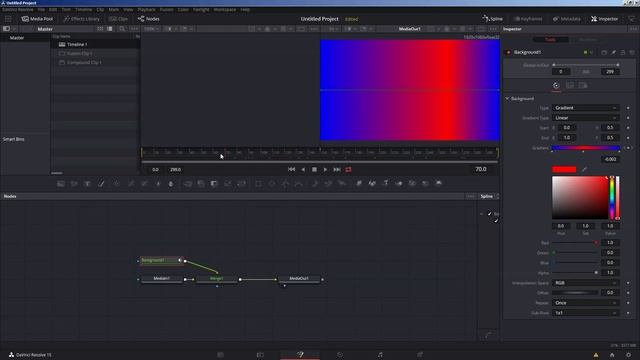
Task: Select the MediaOut1 node
Action: (299, 279)
